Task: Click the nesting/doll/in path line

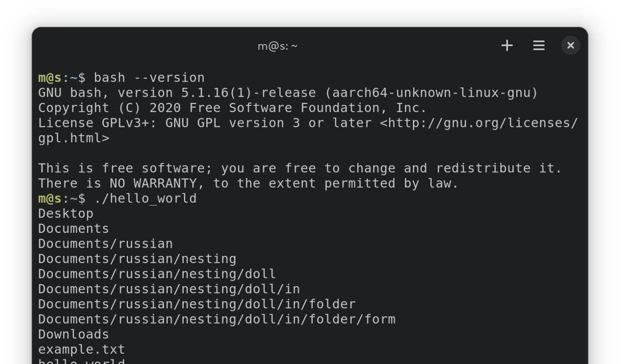Action: (169, 289)
